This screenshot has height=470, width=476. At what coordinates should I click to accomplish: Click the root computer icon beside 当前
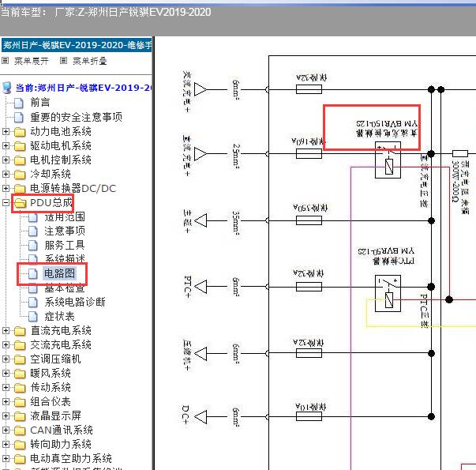[x=7, y=88]
